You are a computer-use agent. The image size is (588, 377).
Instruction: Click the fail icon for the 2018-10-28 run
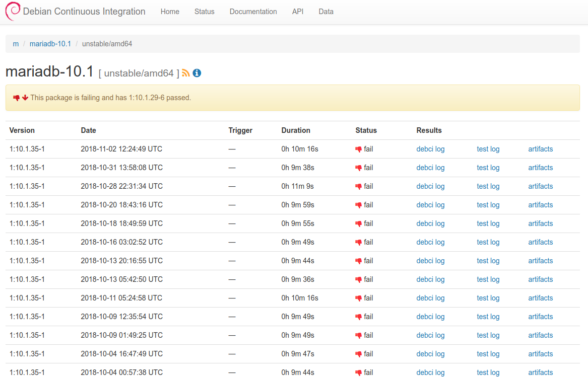point(359,186)
